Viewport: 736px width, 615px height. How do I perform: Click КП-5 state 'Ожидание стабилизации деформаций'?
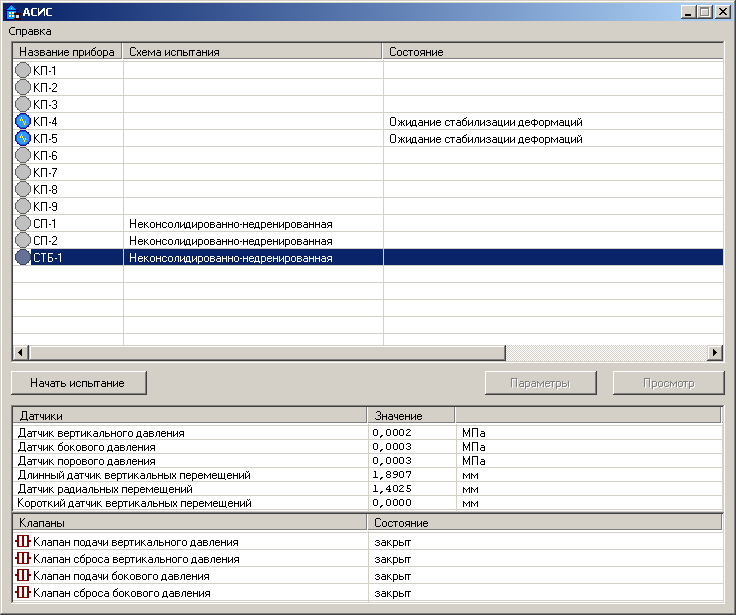point(486,139)
